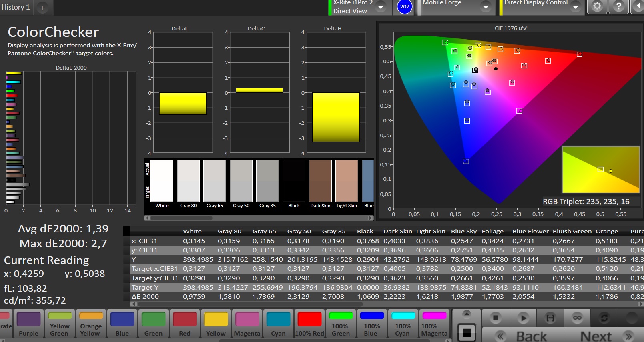Click the infinity continuous read icon
Screen dimensions: 644x342
[577, 318]
